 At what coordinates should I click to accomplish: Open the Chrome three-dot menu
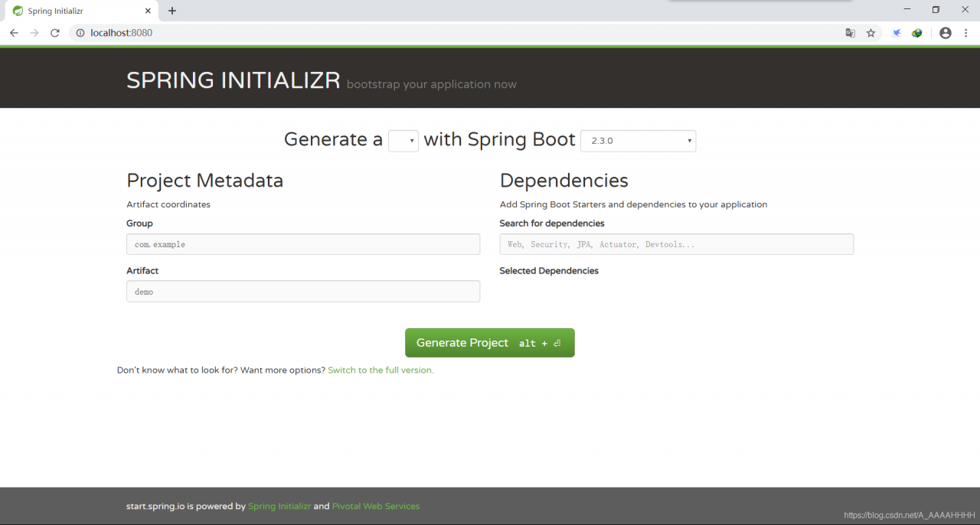pos(967,33)
